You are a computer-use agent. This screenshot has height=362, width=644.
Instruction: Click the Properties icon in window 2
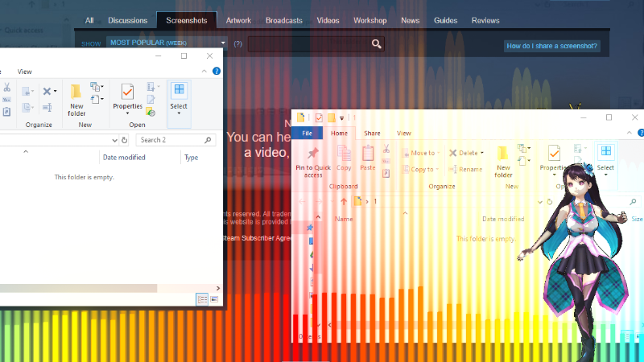127,92
